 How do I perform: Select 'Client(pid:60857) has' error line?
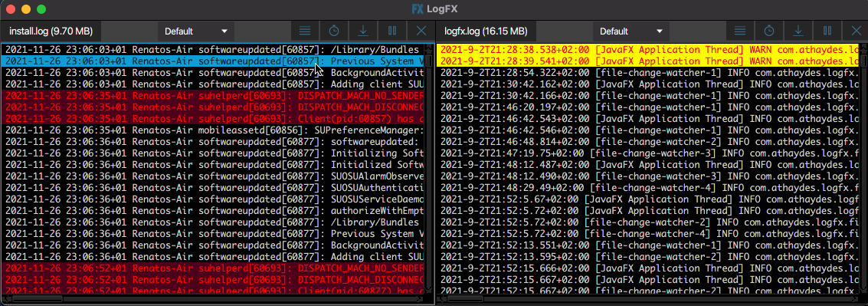tap(213, 119)
